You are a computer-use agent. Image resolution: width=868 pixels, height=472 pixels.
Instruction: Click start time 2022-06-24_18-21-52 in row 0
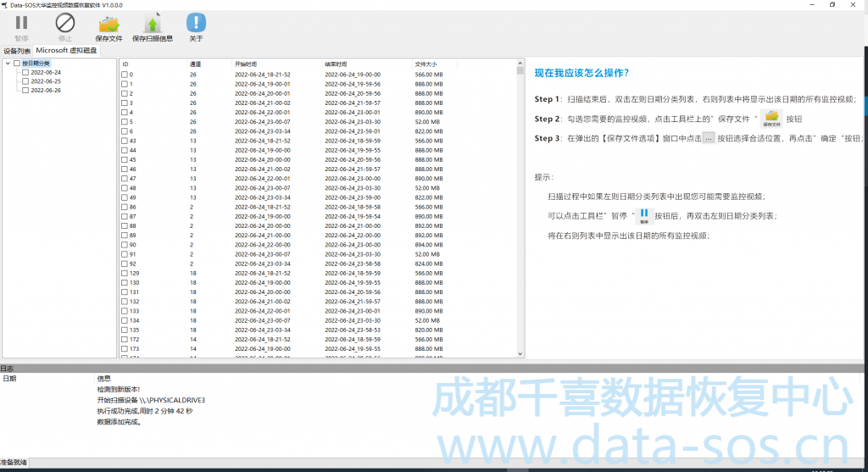[x=263, y=75]
